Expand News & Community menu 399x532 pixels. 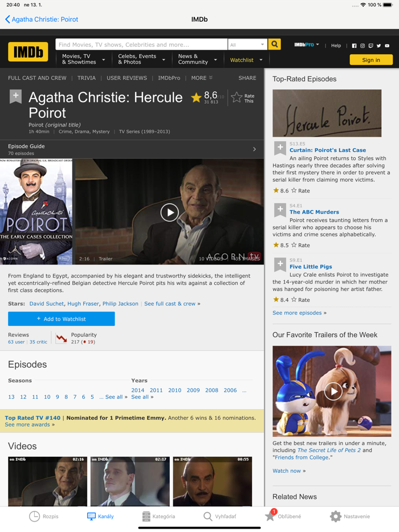coord(198,59)
